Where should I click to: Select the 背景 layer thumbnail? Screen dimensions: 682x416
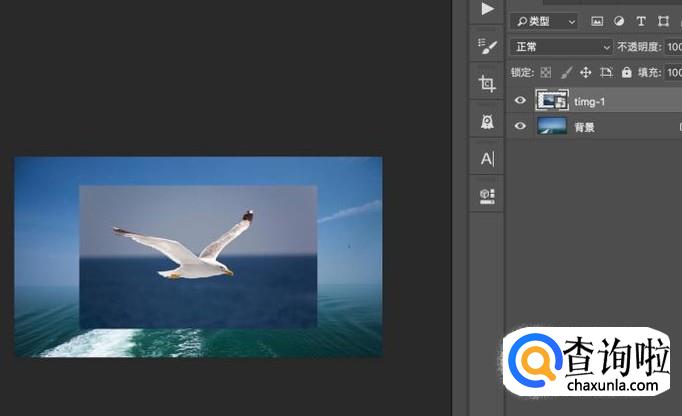click(552, 126)
